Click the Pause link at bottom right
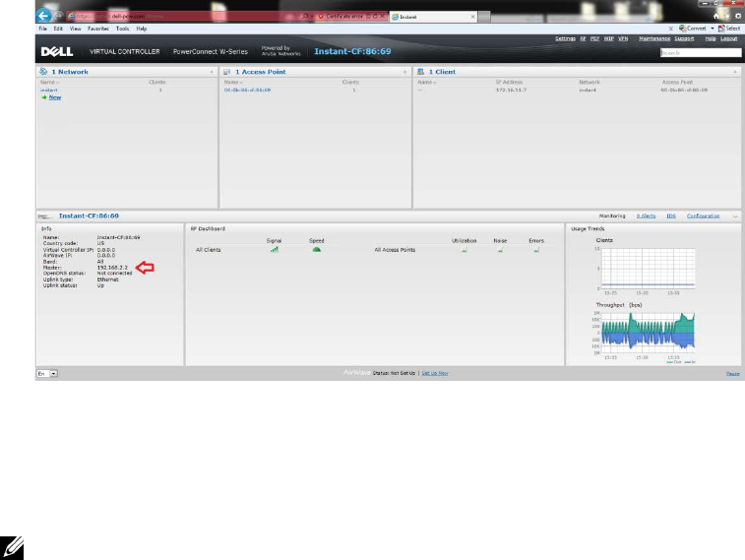 [732, 374]
